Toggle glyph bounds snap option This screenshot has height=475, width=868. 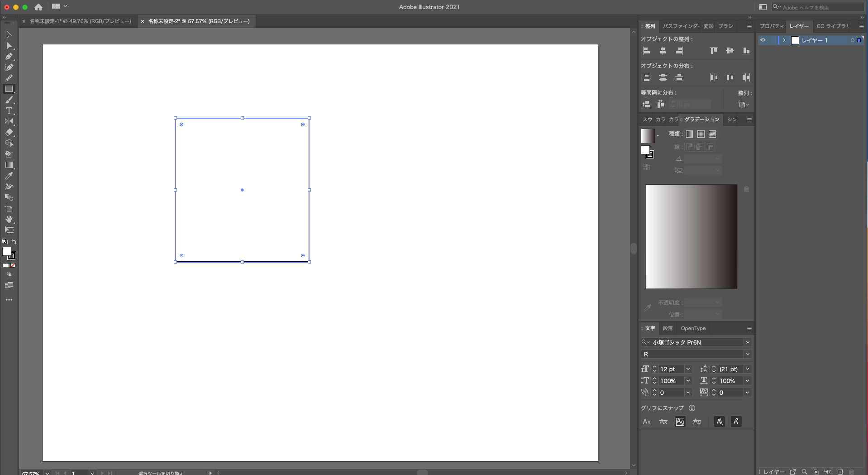click(680, 422)
